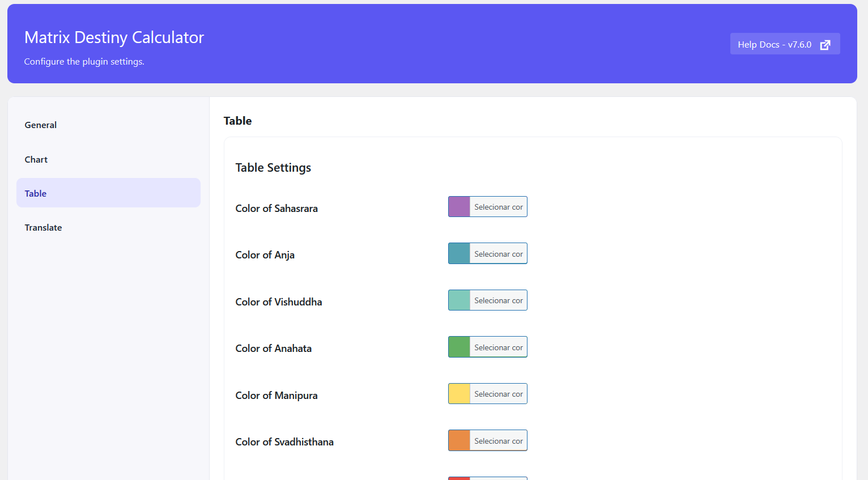Open the General settings tab
The image size is (868, 480).
pos(41,125)
